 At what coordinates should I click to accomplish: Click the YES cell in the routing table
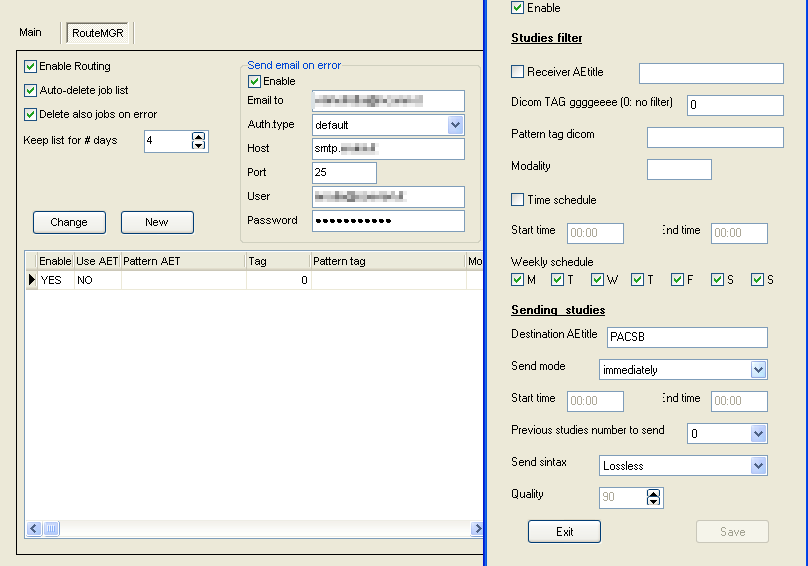coord(56,280)
